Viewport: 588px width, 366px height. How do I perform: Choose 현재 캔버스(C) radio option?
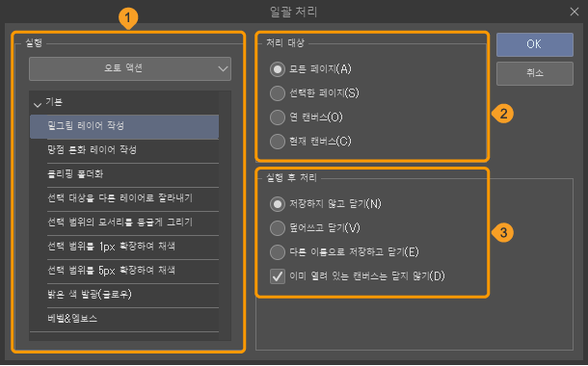[278, 142]
